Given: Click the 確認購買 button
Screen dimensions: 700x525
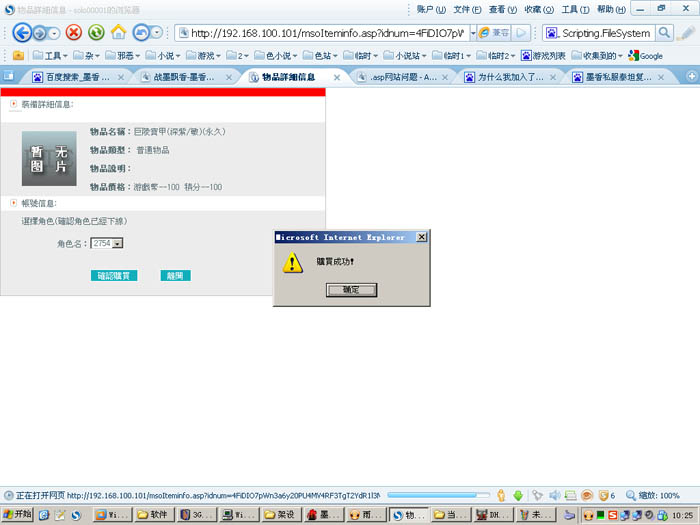Looking at the screenshot, I should tap(113, 276).
